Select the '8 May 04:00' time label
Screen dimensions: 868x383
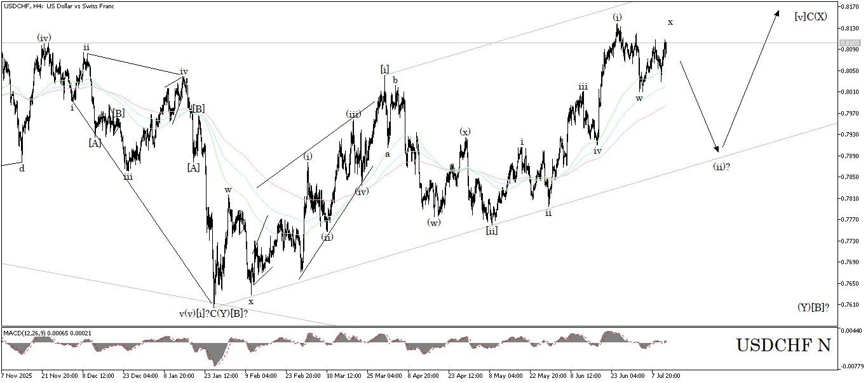pos(505,375)
